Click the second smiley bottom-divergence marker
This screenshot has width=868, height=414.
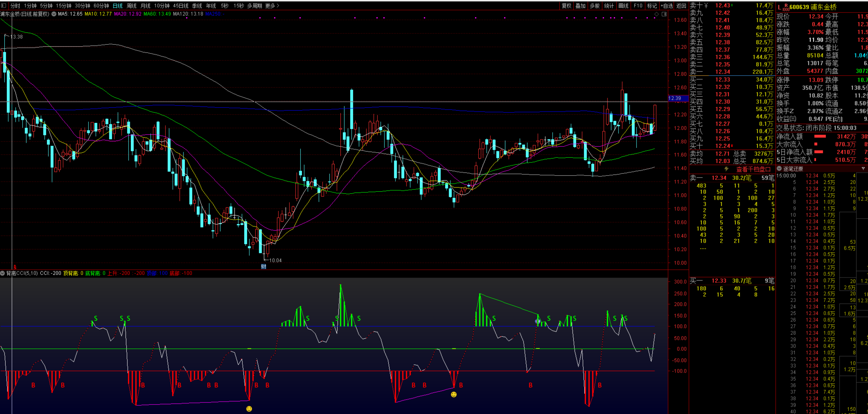(x=454, y=394)
